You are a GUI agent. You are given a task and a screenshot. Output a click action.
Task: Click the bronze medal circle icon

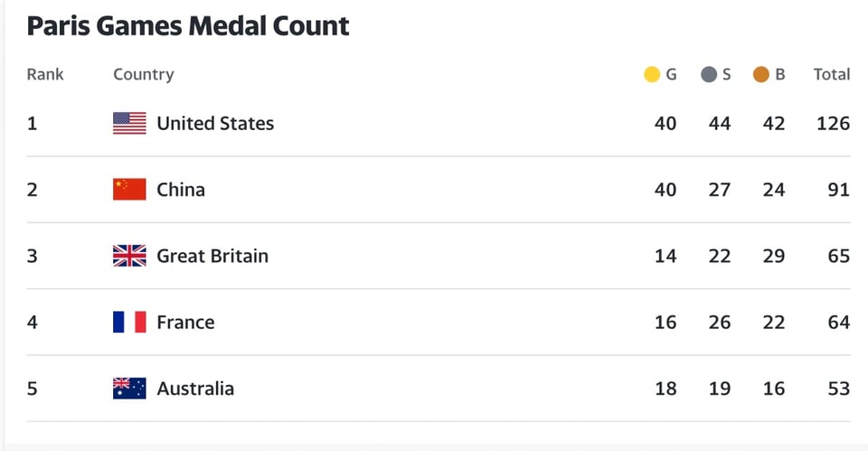(761, 75)
